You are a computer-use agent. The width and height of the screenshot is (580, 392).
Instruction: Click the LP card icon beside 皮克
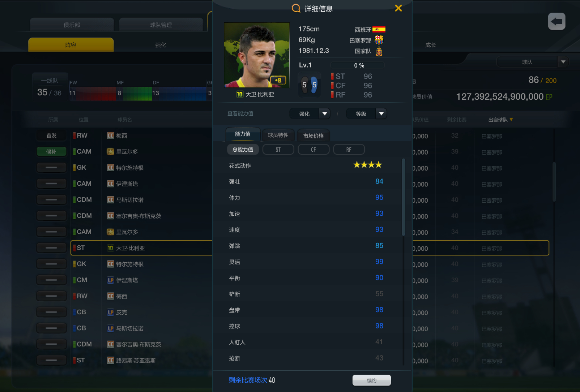(110, 312)
